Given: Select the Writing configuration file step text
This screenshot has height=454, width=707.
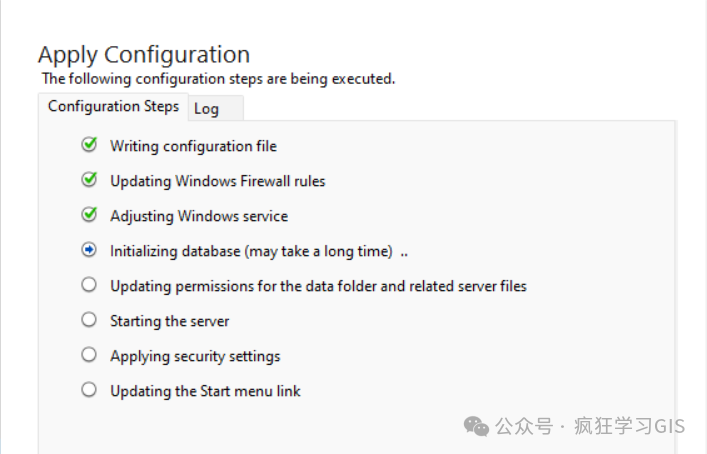Looking at the screenshot, I should click(x=193, y=146).
